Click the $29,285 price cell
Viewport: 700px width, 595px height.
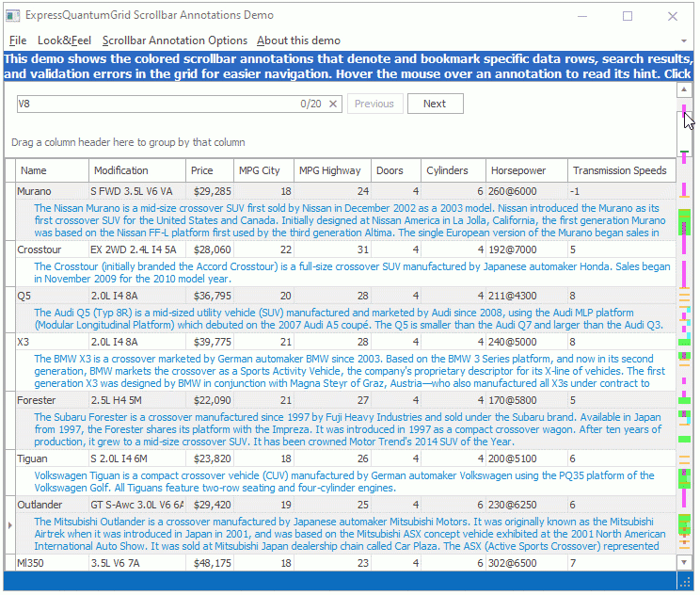210,191
